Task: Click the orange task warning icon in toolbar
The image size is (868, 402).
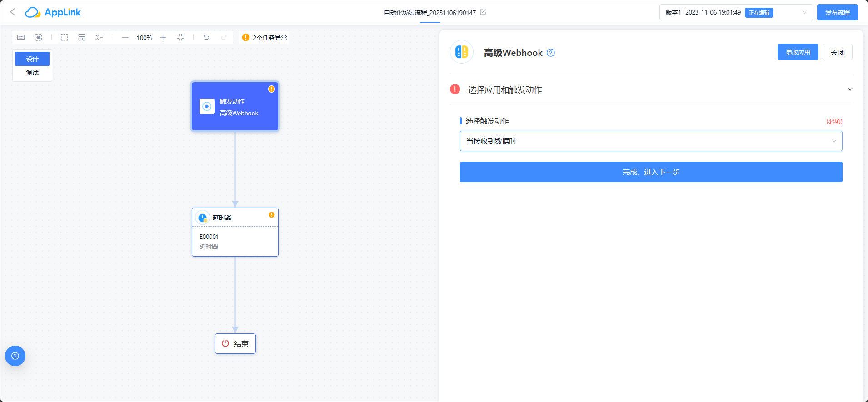Action: 246,37
